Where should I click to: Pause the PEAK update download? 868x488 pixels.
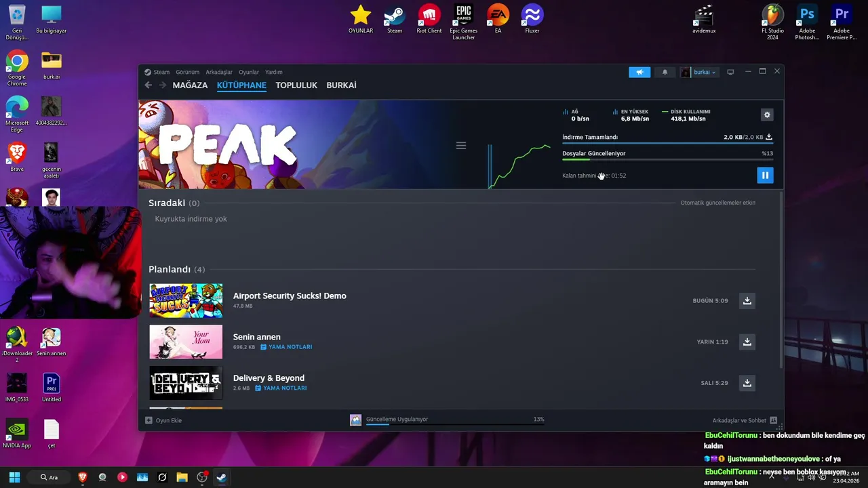pos(765,176)
